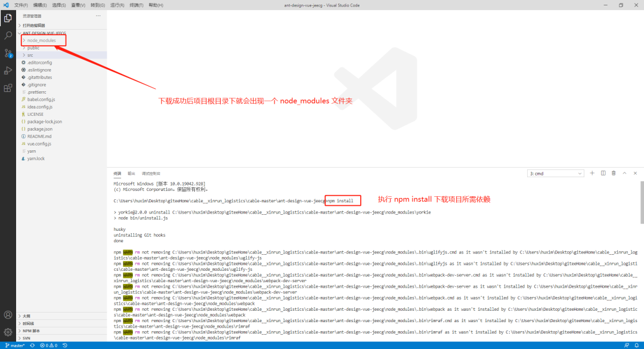Screen dimensions: 644x349
Task: Click the feedback icon in status bar
Action: (626, 345)
